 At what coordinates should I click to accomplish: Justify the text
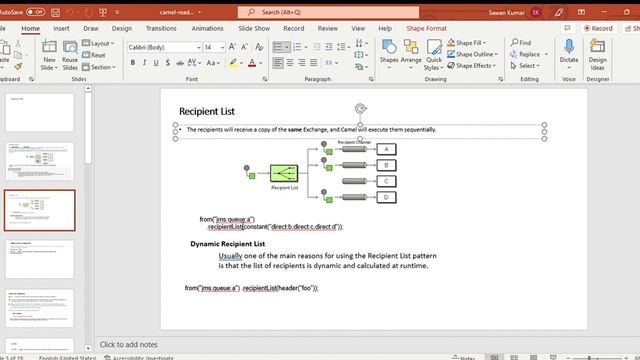click(313, 63)
